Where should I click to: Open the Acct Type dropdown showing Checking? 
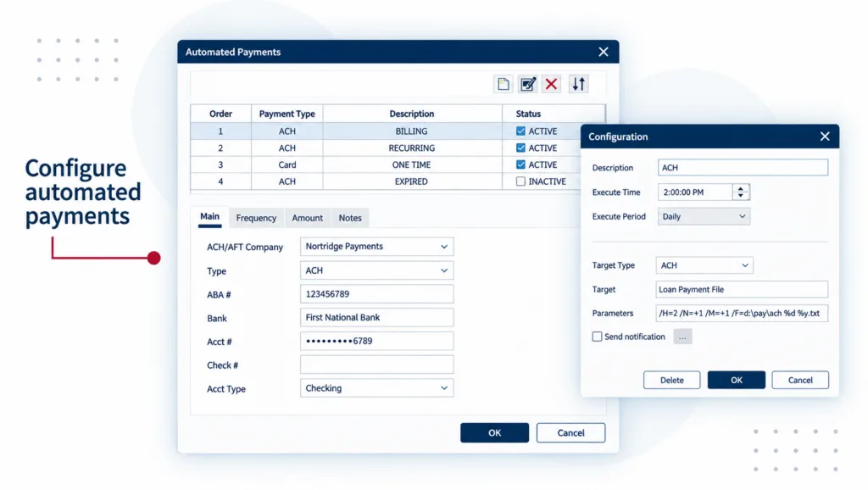coord(377,388)
